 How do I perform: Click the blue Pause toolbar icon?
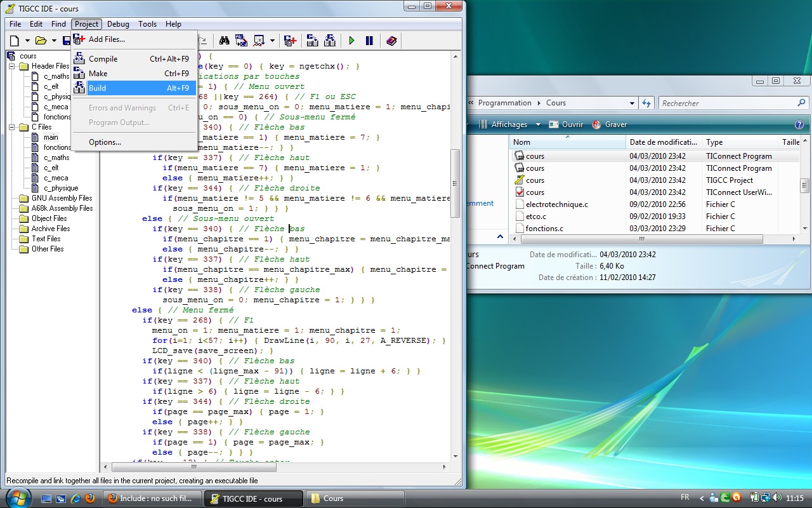(369, 41)
